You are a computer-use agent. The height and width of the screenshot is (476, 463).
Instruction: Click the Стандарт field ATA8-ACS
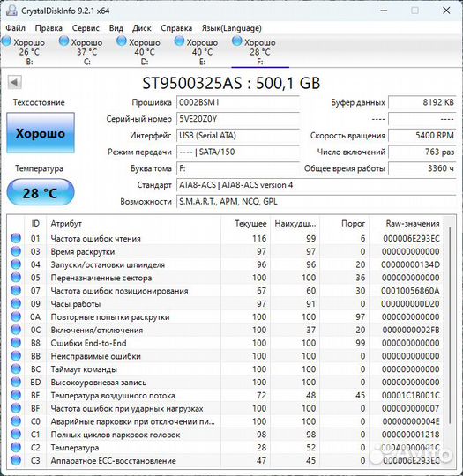317,185
